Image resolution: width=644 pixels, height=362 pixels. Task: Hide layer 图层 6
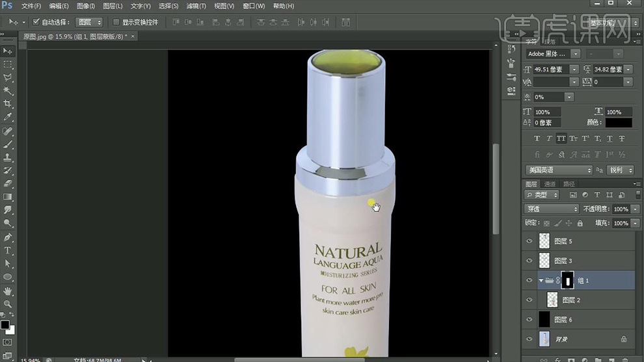click(x=529, y=319)
